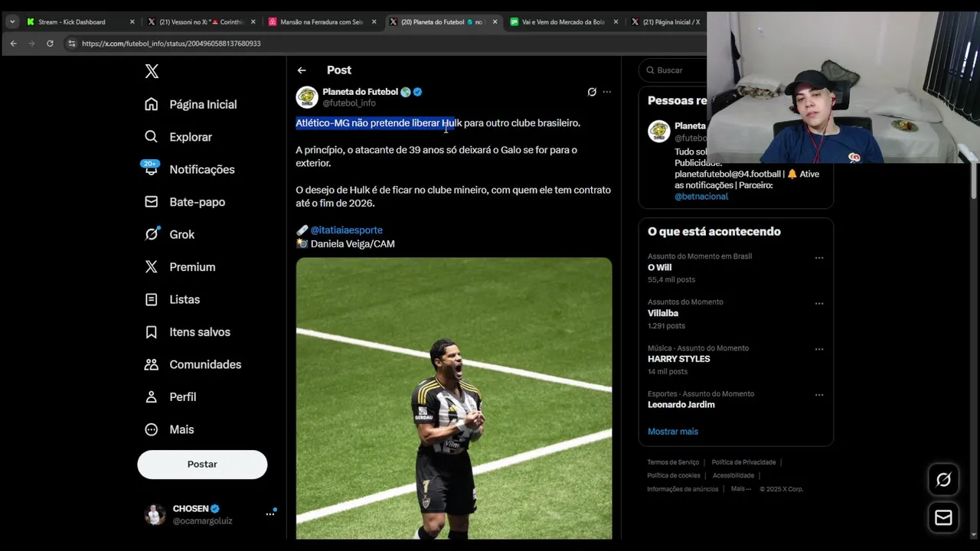Image resolution: width=980 pixels, height=551 pixels.
Task: Open Política de cookies link
Action: coord(674,476)
